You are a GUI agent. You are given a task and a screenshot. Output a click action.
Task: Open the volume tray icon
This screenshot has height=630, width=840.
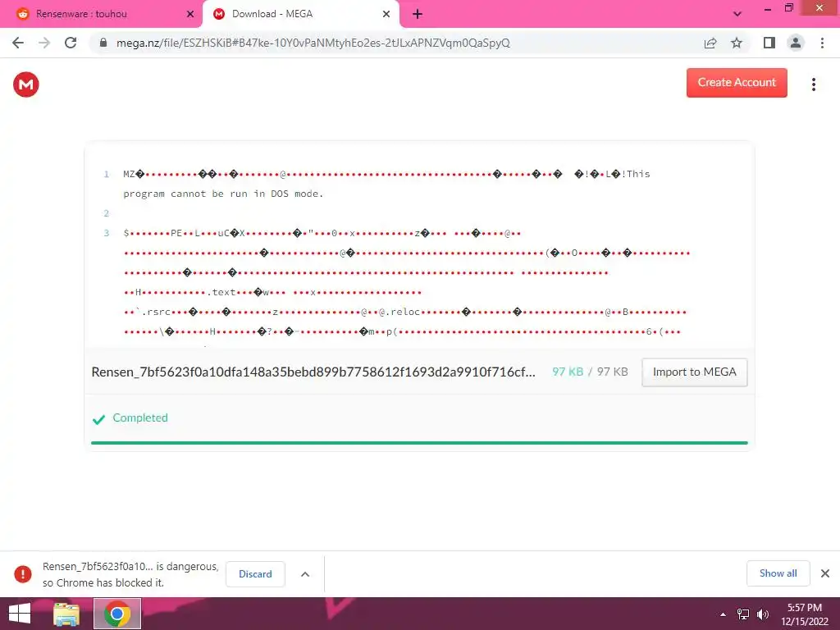tap(763, 614)
